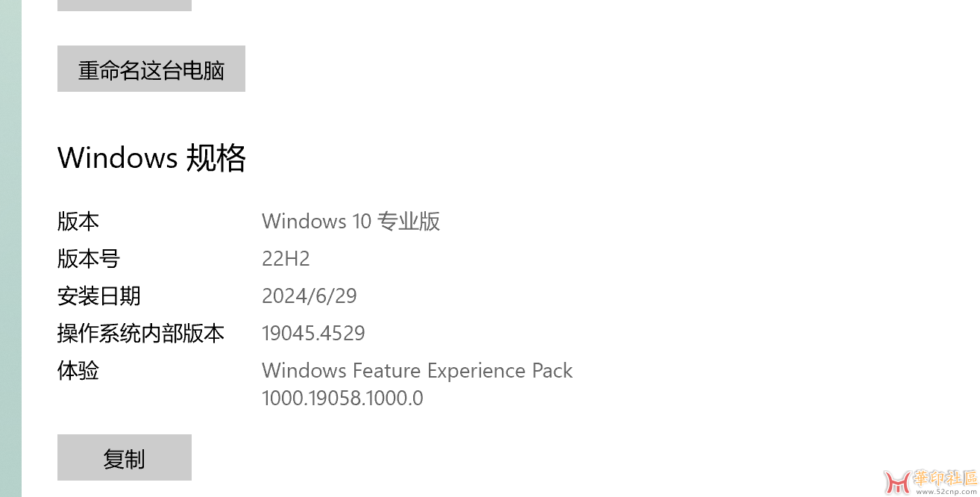Click the 安装日期 label
This screenshot has width=980, height=497.
[x=99, y=296]
